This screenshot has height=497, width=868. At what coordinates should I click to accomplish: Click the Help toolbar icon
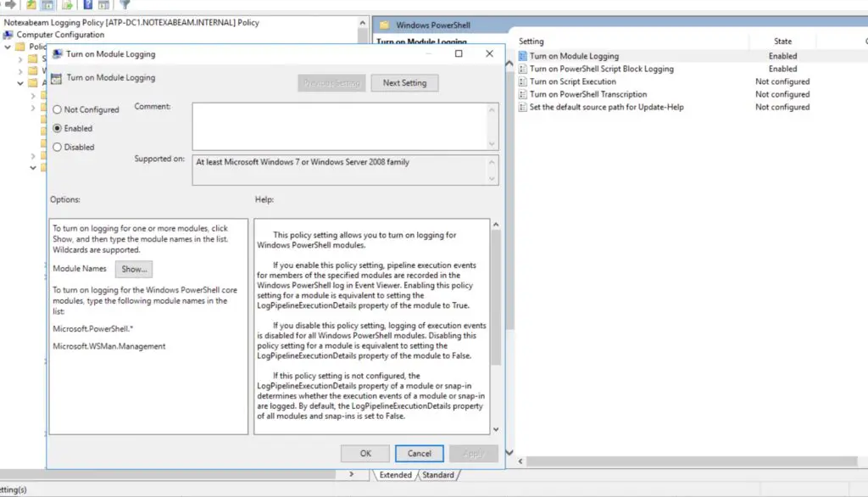tap(88, 6)
